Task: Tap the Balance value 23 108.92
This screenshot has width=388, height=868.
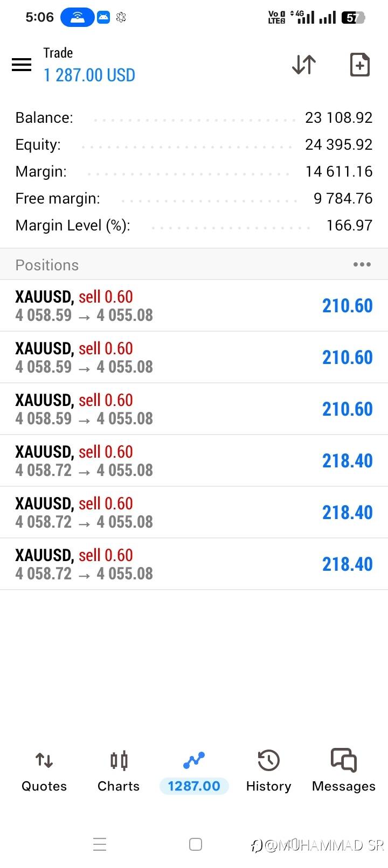Action: point(338,117)
